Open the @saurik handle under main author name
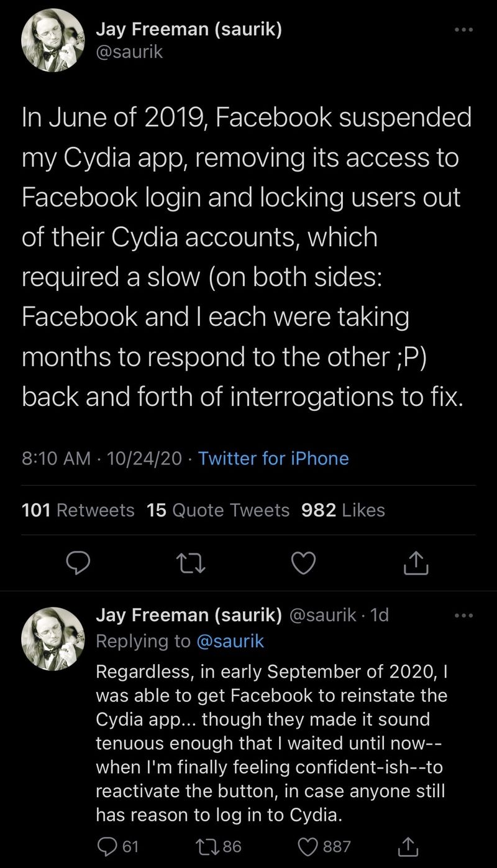This screenshot has width=497, height=868. [x=129, y=52]
